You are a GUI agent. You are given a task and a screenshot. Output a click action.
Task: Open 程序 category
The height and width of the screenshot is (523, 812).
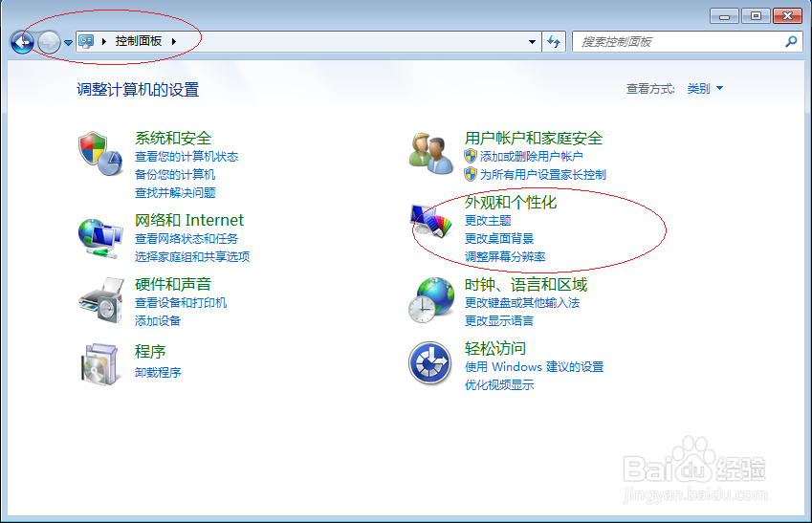[x=150, y=352]
